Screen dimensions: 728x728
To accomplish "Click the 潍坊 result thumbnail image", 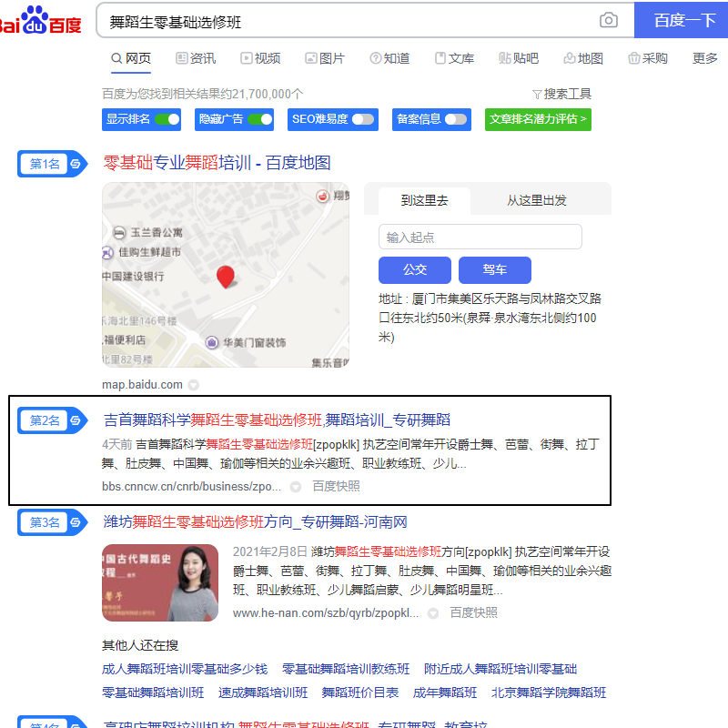I will coord(160,582).
